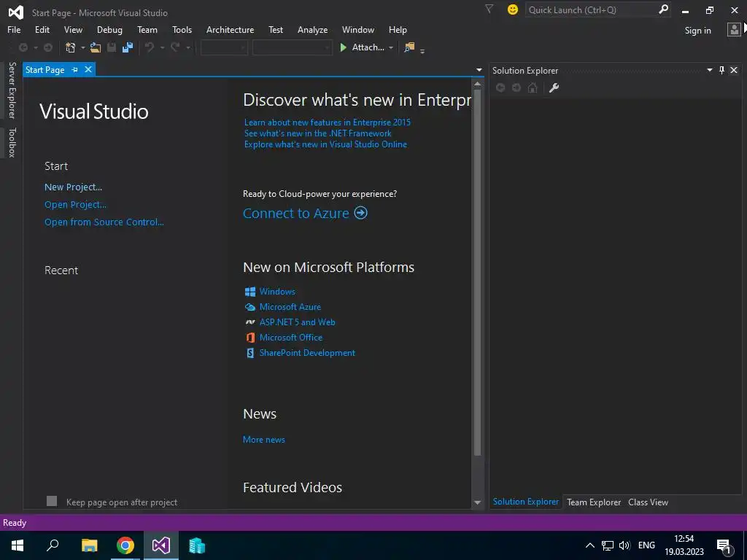The height and width of the screenshot is (560, 747).
Task: Open Google Chrome from the taskbar
Action: 125,545
